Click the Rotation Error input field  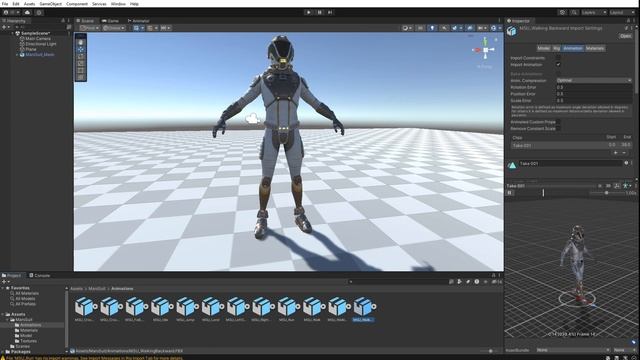coord(594,87)
